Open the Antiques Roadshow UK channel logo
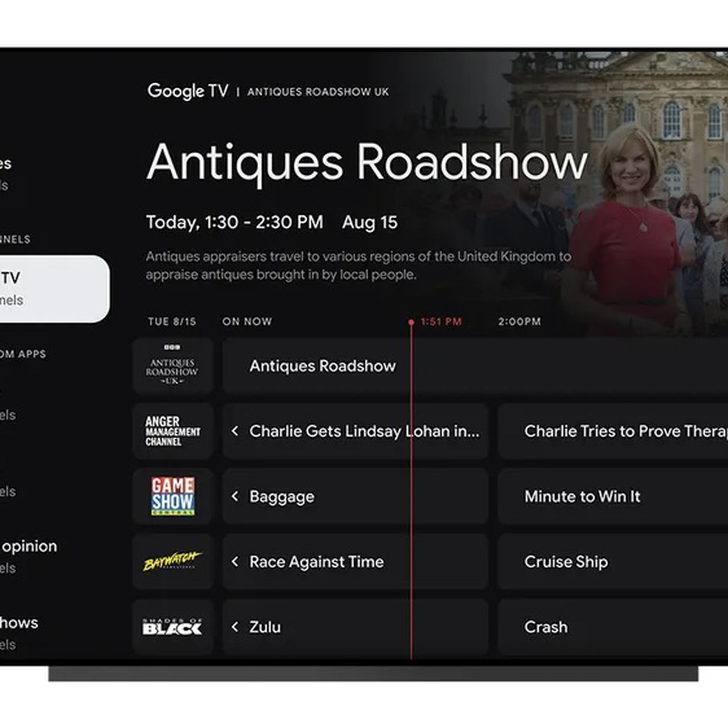Screen dimensions: 728x728 coord(173,366)
